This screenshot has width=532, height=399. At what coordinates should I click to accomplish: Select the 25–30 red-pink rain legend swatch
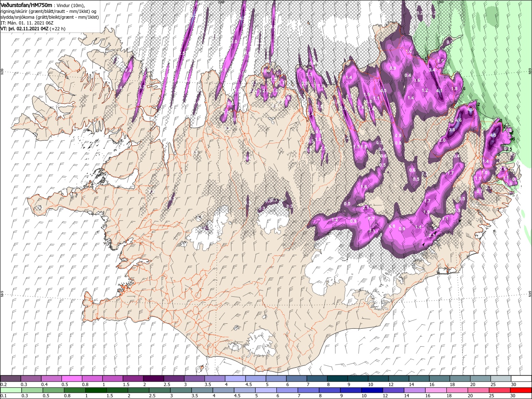pyautogui.click(x=499, y=390)
